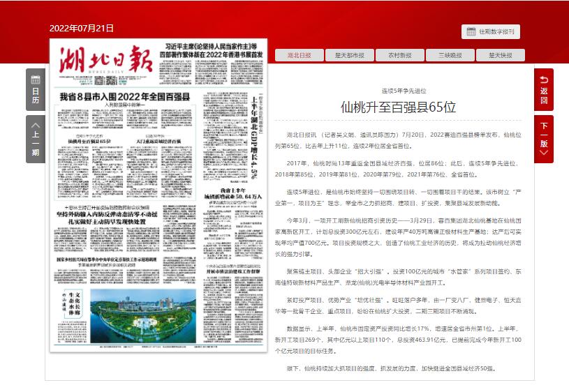569x392 pixels.
Task: Open article 我省上半年城镇新增就业50.64万人
Action: click(x=233, y=193)
